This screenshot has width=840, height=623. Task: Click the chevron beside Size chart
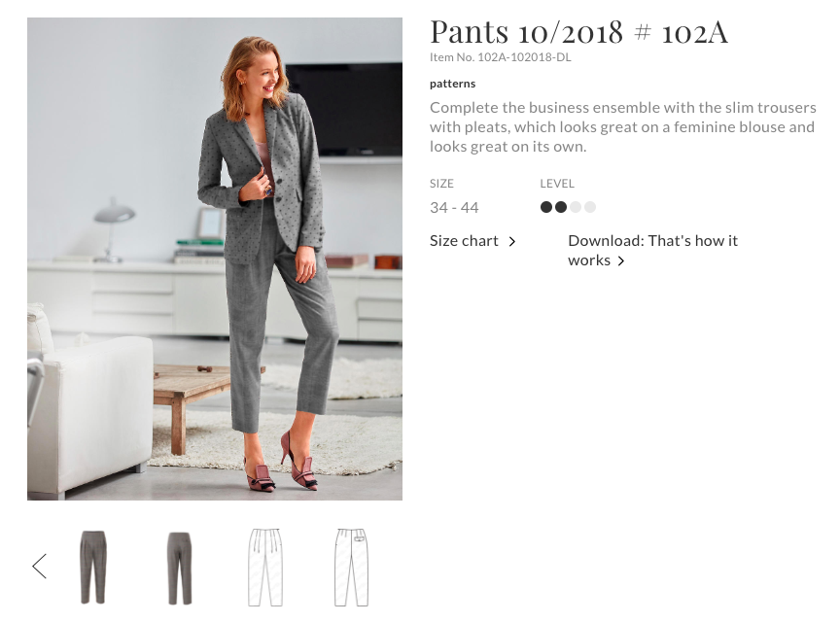coord(512,242)
